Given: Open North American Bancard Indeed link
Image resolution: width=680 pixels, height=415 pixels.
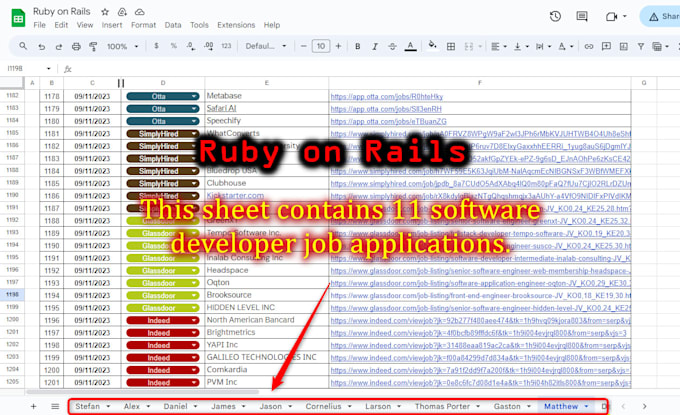Looking at the screenshot, I should (481, 320).
